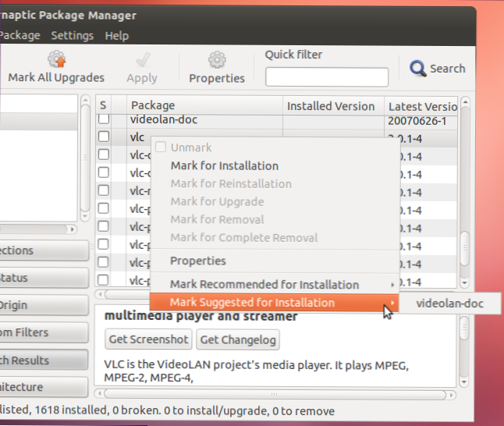Toggle the videolan-doc package checkbox
Viewport: 504px width, 426px height.
pyautogui.click(x=104, y=120)
